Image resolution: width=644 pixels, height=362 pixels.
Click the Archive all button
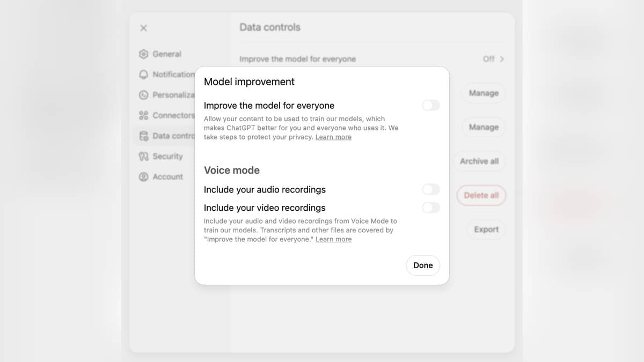[479, 161]
